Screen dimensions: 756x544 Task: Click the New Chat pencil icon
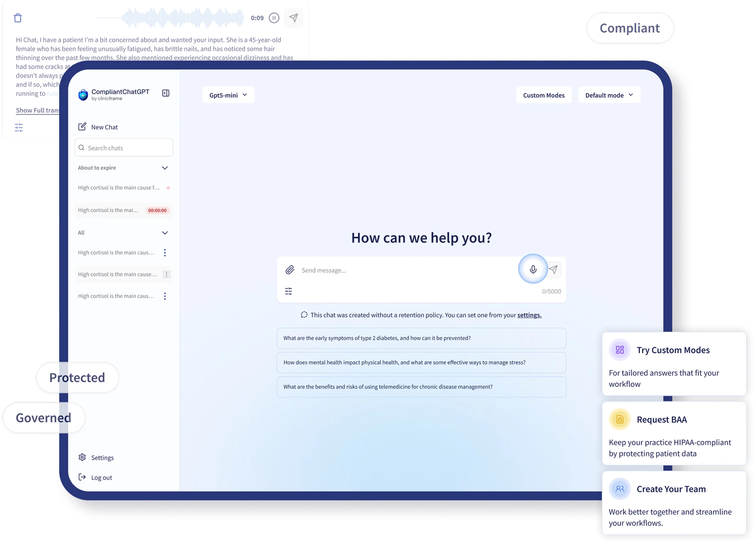pos(82,127)
